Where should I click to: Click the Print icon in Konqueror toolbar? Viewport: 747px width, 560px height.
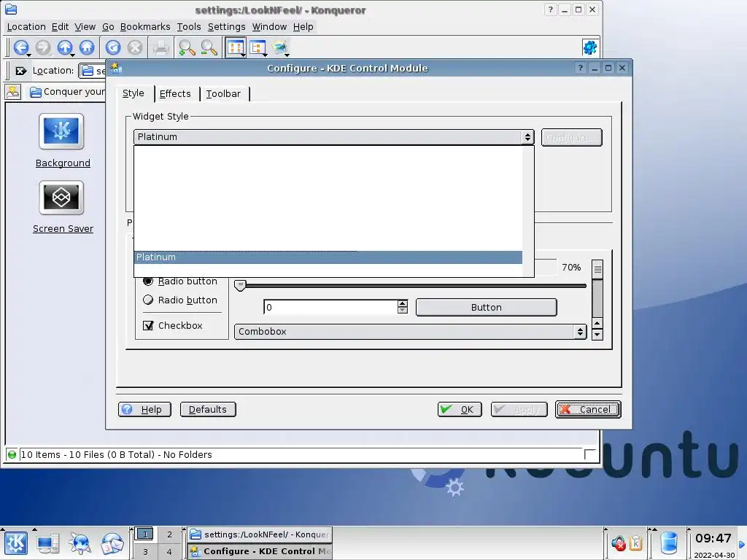click(161, 47)
